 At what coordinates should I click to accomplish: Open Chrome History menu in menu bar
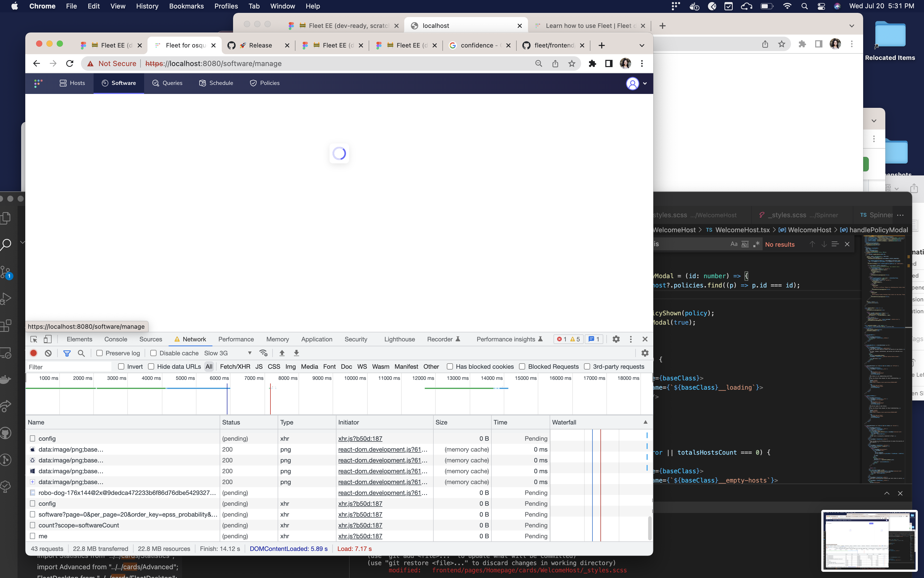pyautogui.click(x=147, y=6)
